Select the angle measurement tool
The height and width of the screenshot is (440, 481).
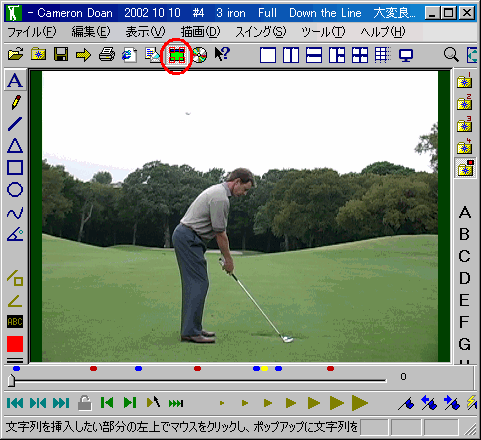15,235
